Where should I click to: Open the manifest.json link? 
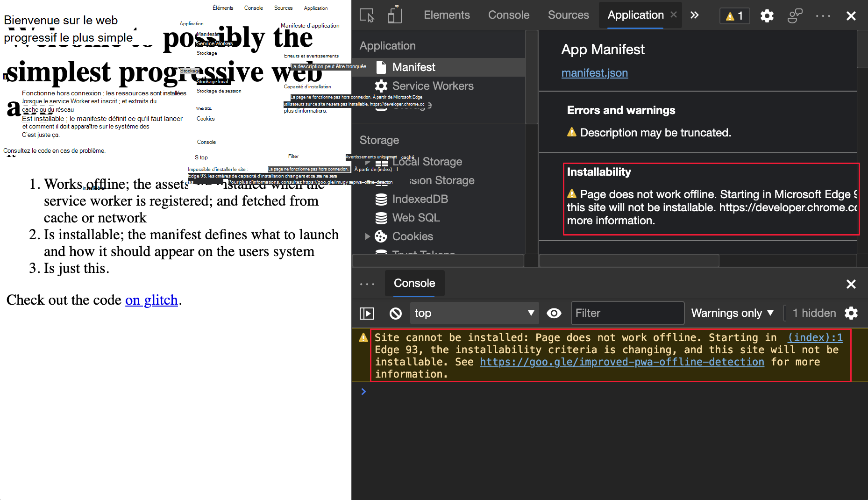point(594,73)
